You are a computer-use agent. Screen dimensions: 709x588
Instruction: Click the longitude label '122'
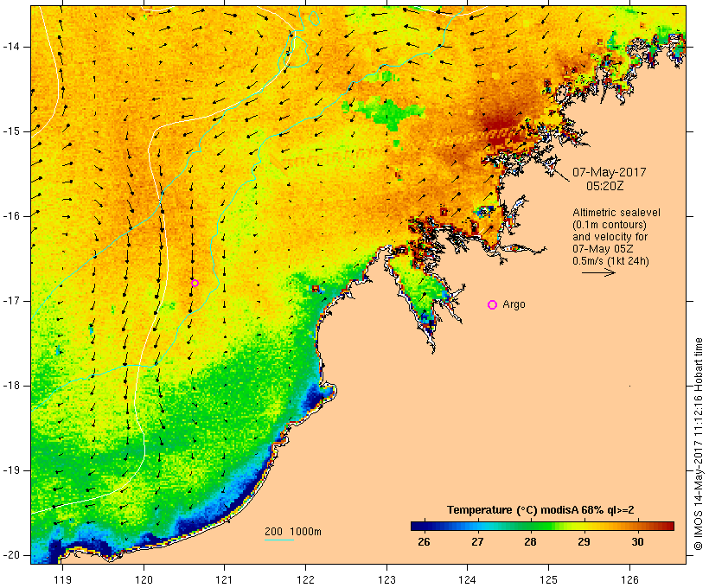click(306, 579)
